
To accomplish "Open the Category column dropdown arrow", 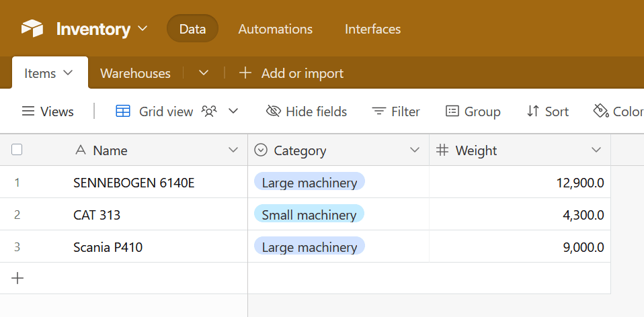I will [415, 150].
